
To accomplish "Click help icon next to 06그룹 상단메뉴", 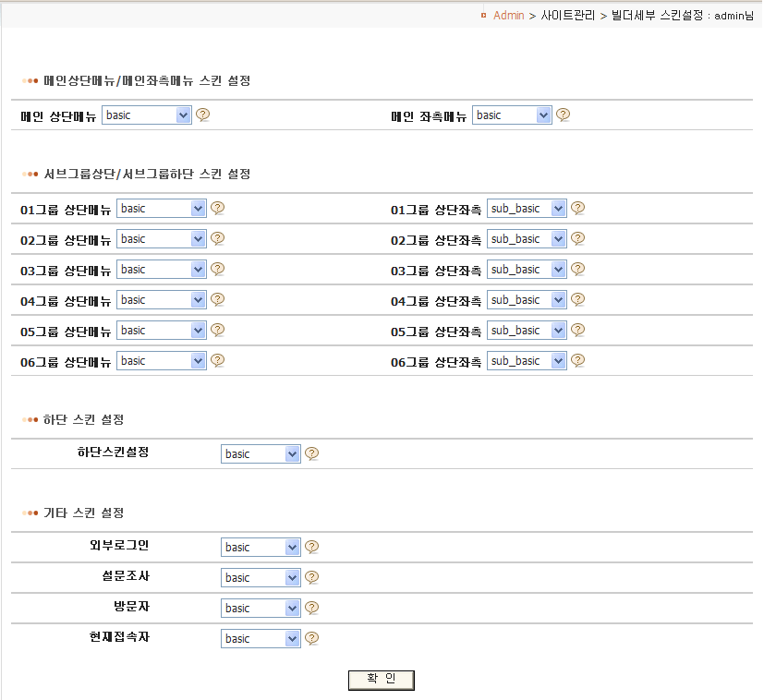I will pyautogui.click(x=218, y=360).
